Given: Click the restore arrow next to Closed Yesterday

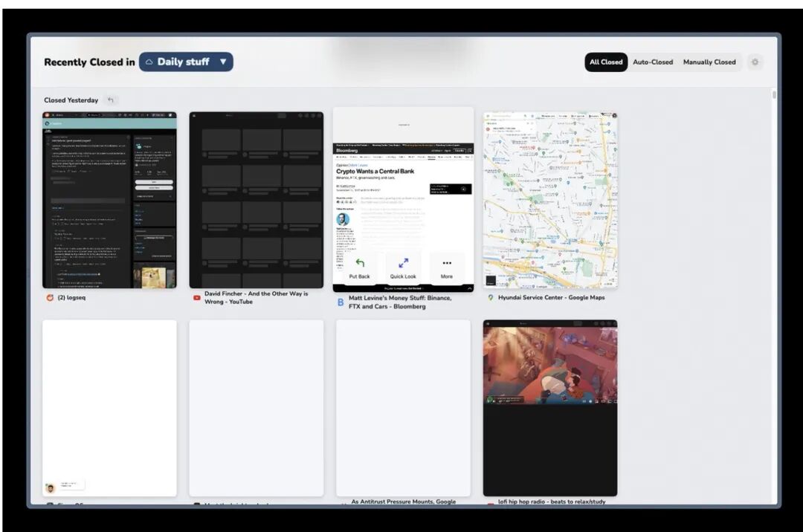Looking at the screenshot, I should tap(111, 100).
